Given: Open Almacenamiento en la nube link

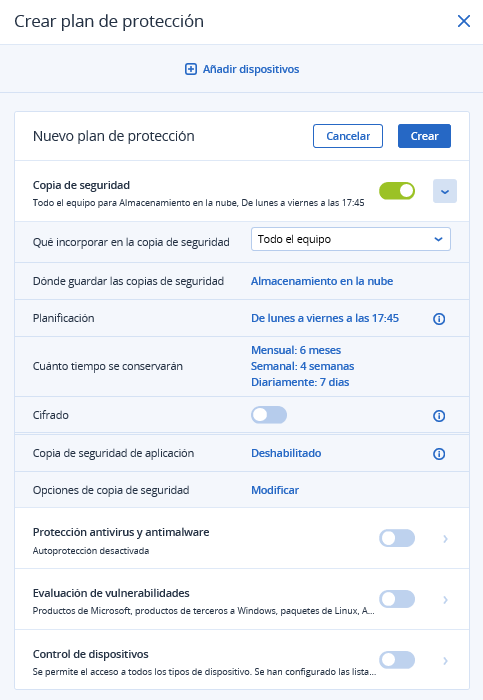Looking at the screenshot, I should pyautogui.click(x=322, y=281).
